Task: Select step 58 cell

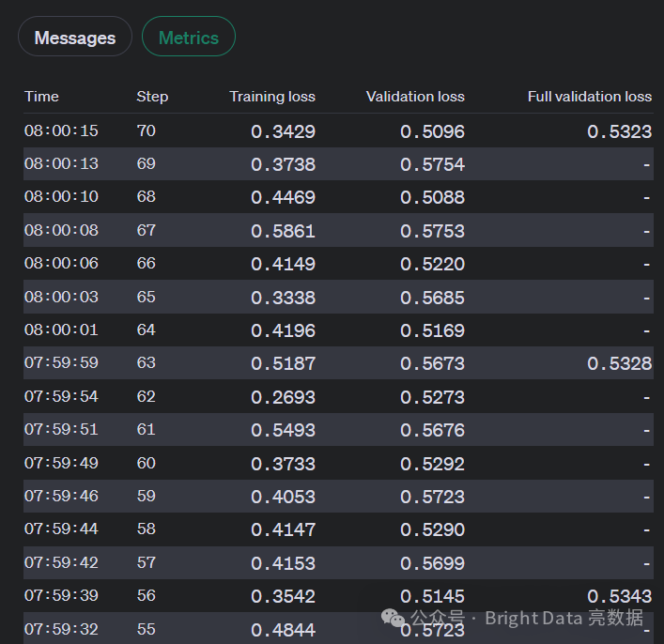Action: pos(147,529)
